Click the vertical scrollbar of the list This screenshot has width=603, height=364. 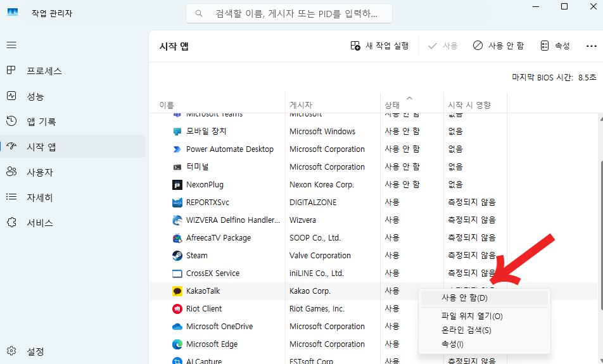click(601, 234)
